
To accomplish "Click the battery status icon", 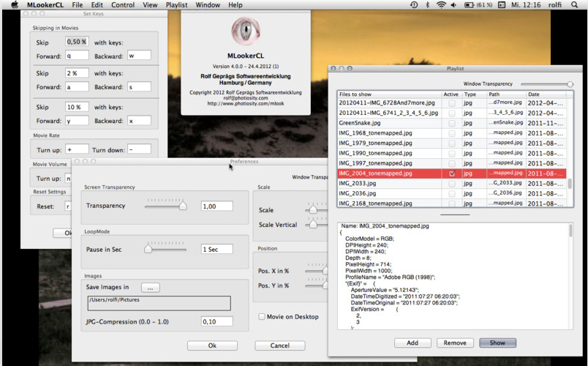I will pyautogui.click(x=469, y=5).
